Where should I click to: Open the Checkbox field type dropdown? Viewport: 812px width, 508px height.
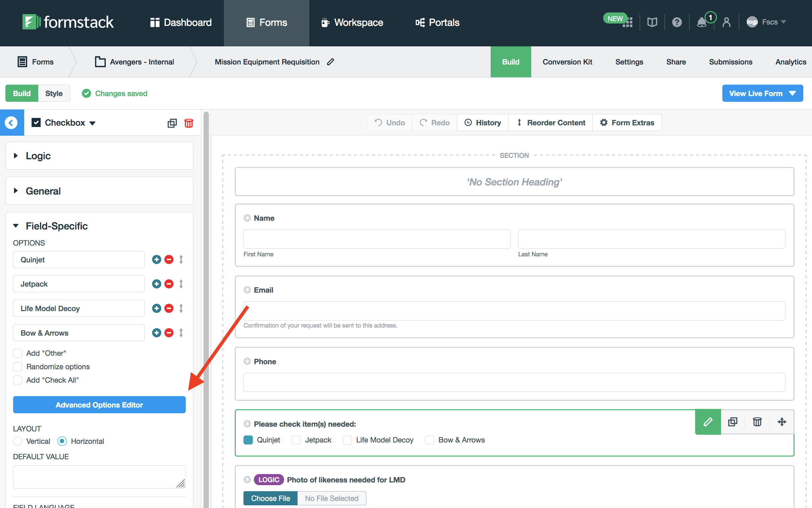point(92,123)
